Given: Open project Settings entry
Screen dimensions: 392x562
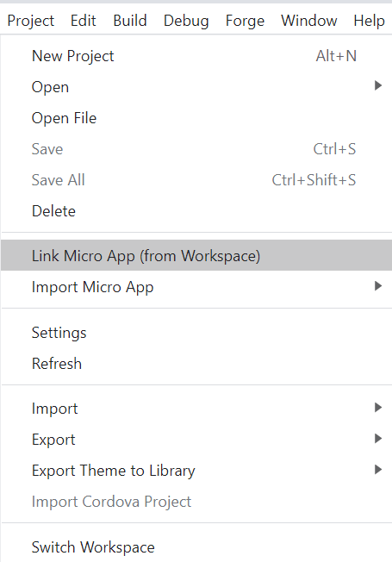Looking at the screenshot, I should coord(196,333).
